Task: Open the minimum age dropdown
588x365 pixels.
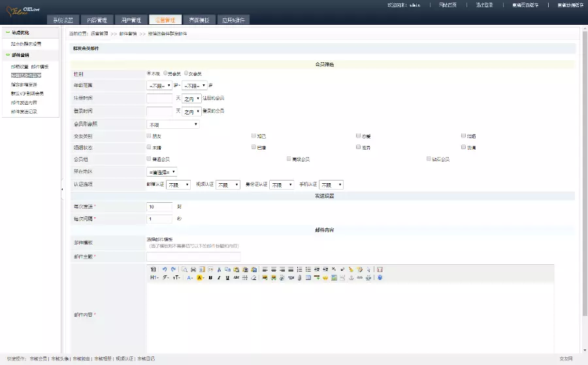Action: point(159,86)
